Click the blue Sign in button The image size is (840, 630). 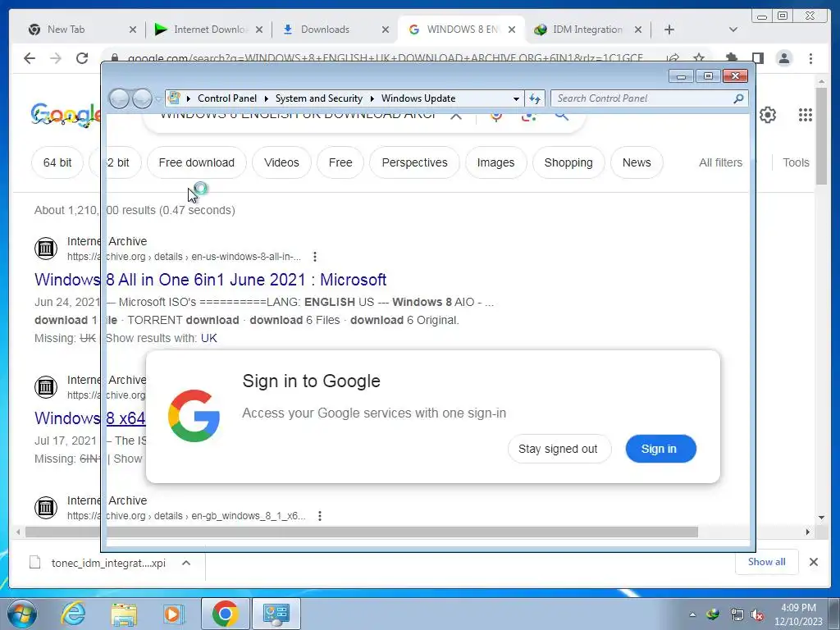[x=660, y=449]
